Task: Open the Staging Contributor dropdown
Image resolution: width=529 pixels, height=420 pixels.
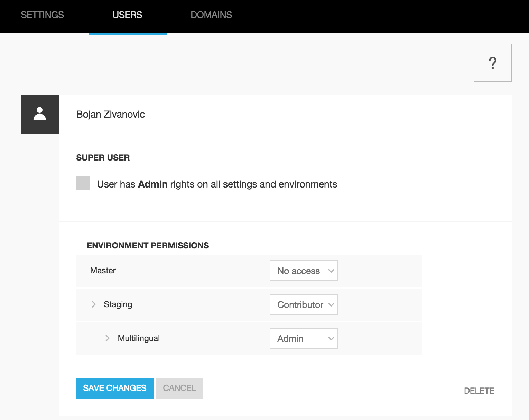Action: [304, 304]
